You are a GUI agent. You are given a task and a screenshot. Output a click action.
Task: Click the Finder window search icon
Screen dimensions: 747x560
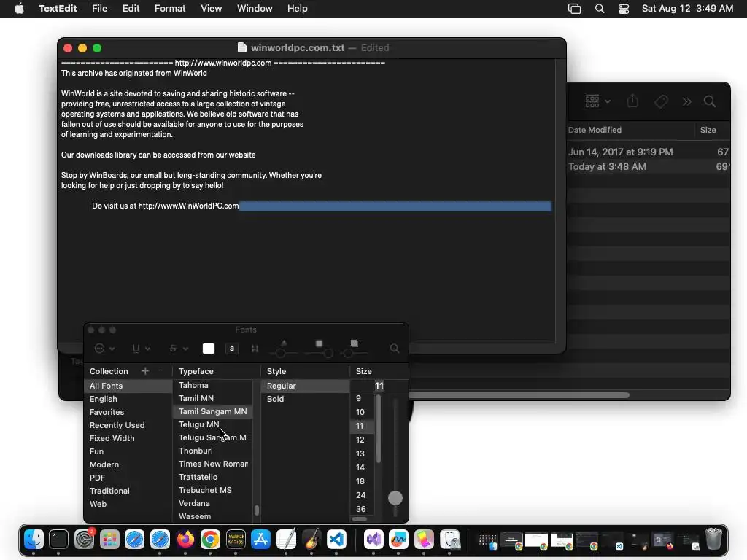tap(710, 101)
